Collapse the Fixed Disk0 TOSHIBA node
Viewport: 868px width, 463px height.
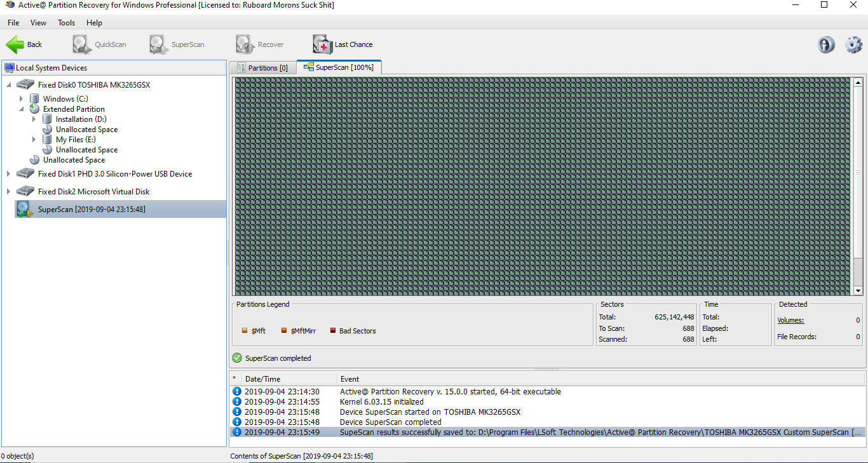pyautogui.click(x=9, y=84)
